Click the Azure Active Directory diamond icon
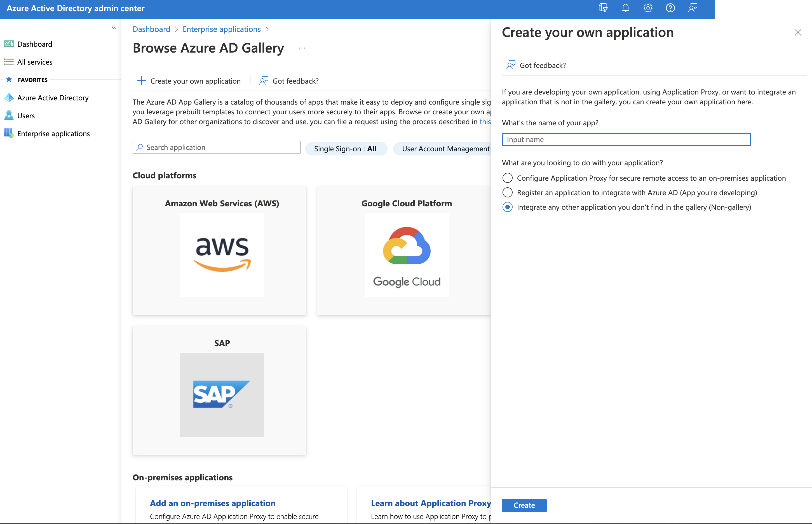Image resolution: width=812 pixels, height=524 pixels. coord(9,98)
